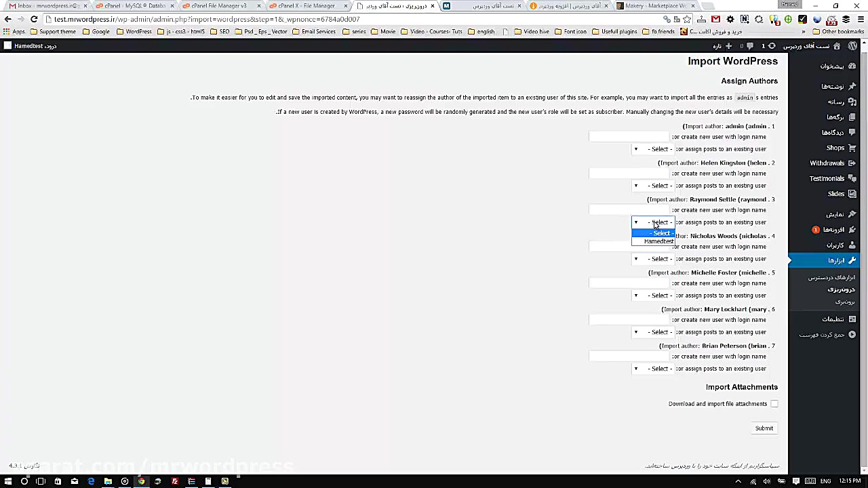Open existing user dropdown for author admin
Image resolution: width=868 pixels, height=488 pixels.
(652, 149)
